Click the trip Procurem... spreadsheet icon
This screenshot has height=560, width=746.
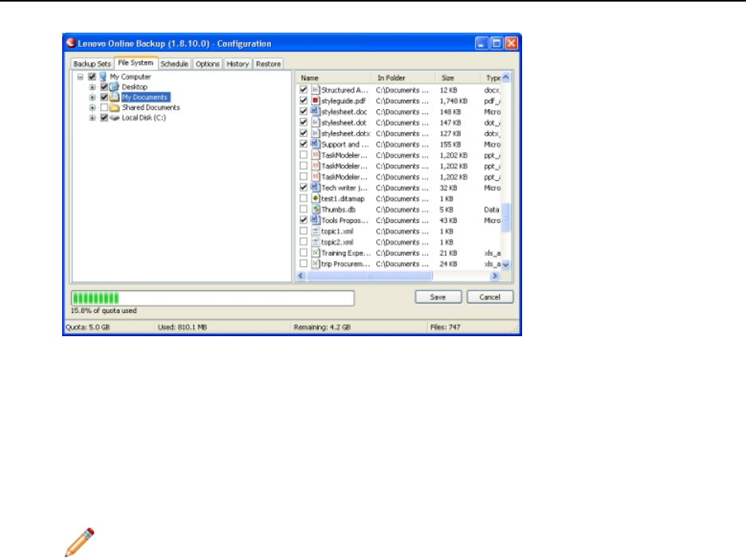pos(315,264)
